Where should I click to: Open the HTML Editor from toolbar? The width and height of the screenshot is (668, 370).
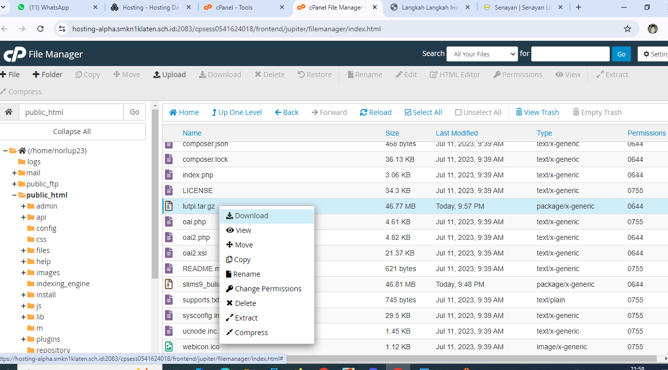[455, 75]
